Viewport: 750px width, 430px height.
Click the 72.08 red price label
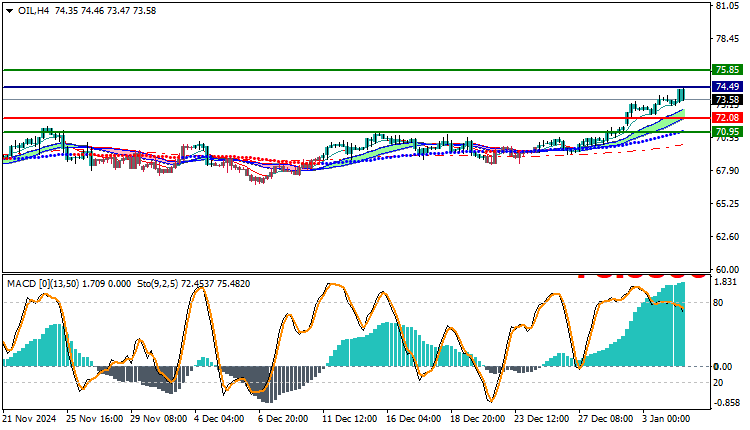727,118
